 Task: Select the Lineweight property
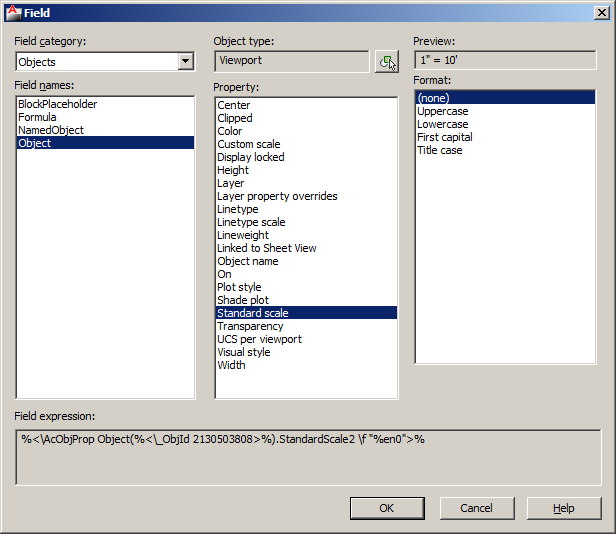[x=306, y=235]
